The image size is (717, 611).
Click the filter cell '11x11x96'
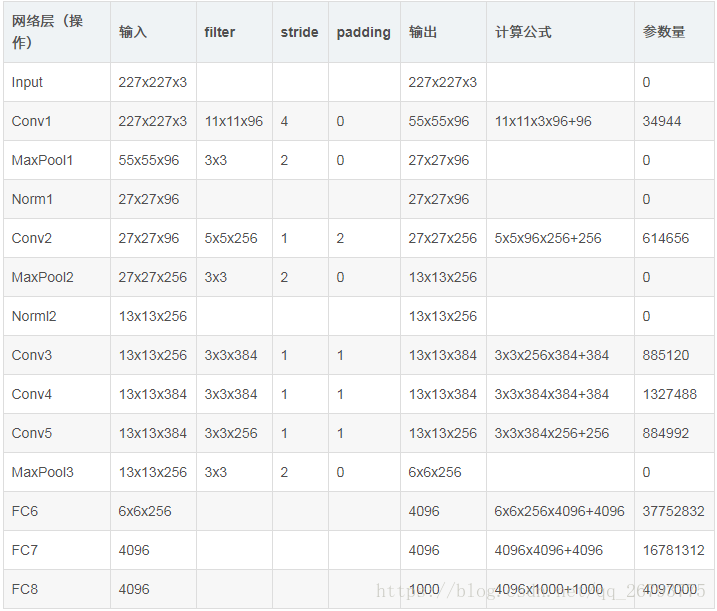tap(234, 121)
